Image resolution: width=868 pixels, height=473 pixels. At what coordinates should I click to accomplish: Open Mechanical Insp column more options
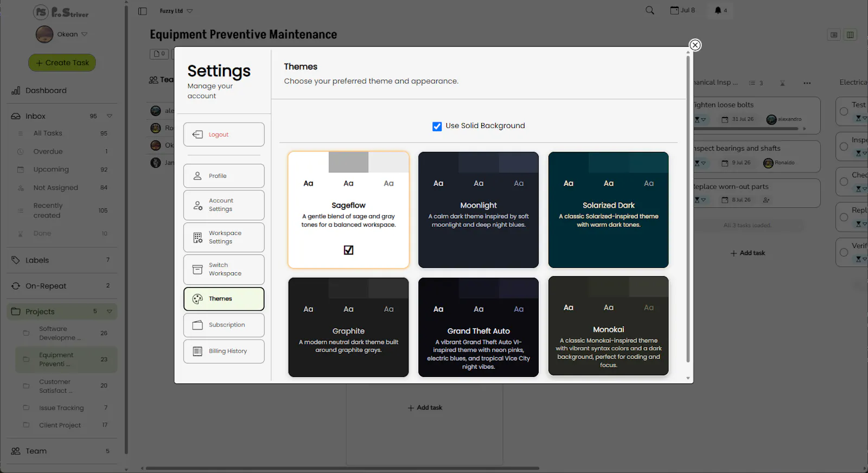pyautogui.click(x=807, y=83)
